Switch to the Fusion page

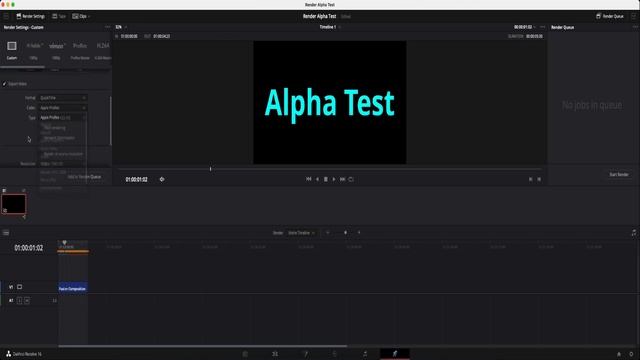click(335, 353)
